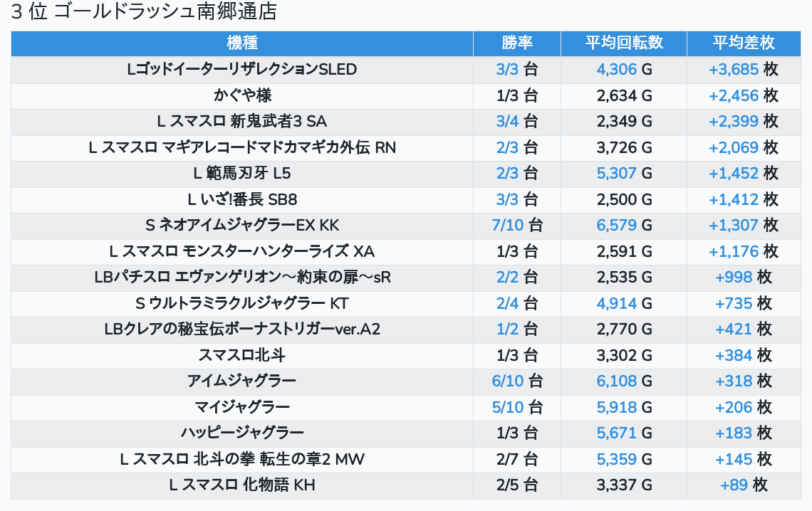812x511 pixels.
Task: Select the 平均差枚 column header
Action: pyautogui.click(x=744, y=43)
